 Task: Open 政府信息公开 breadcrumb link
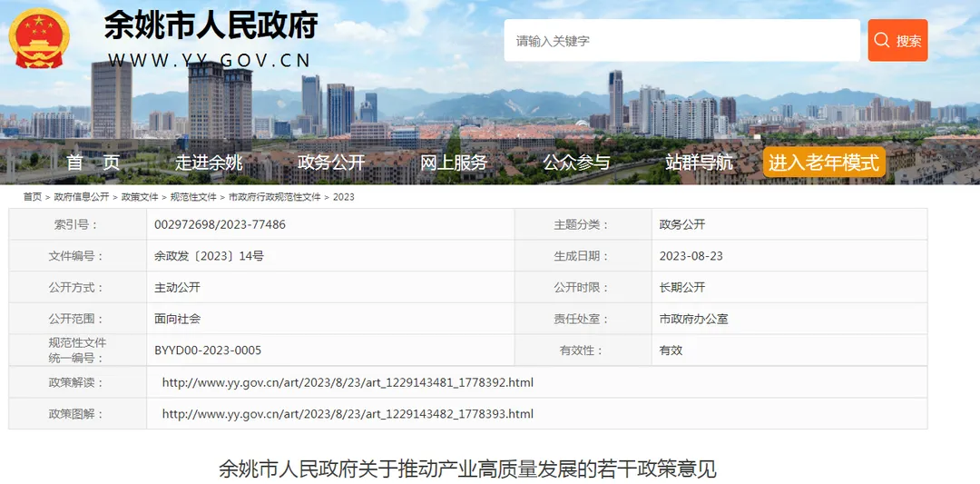(82, 197)
